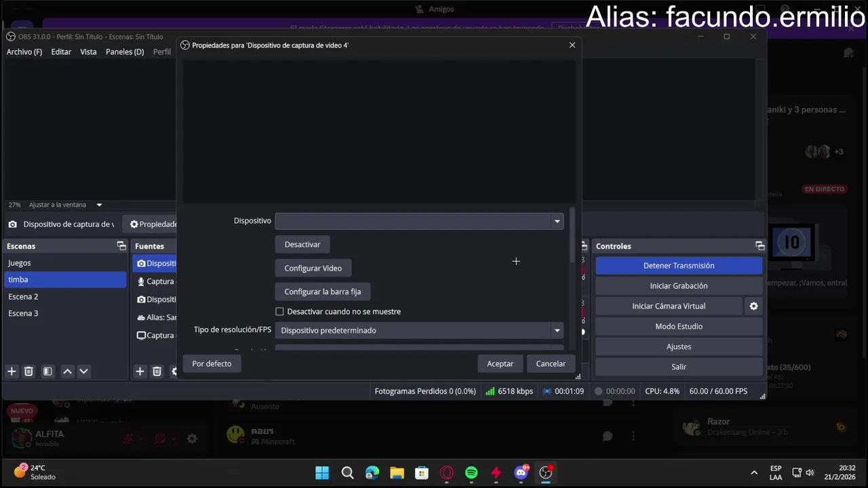The width and height of the screenshot is (868, 488).
Task: Click the Configurar Video button
Action: pyautogui.click(x=313, y=268)
